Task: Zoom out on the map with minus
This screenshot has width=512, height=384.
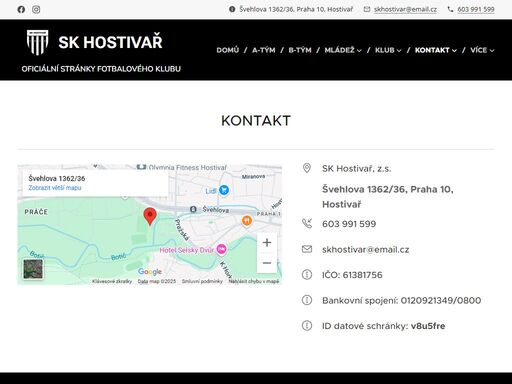Action: click(x=267, y=263)
